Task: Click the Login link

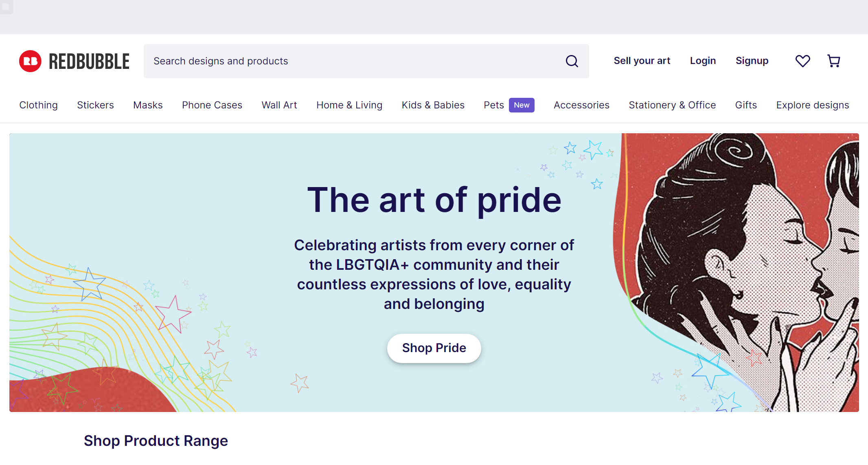Action: click(x=703, y=61)
